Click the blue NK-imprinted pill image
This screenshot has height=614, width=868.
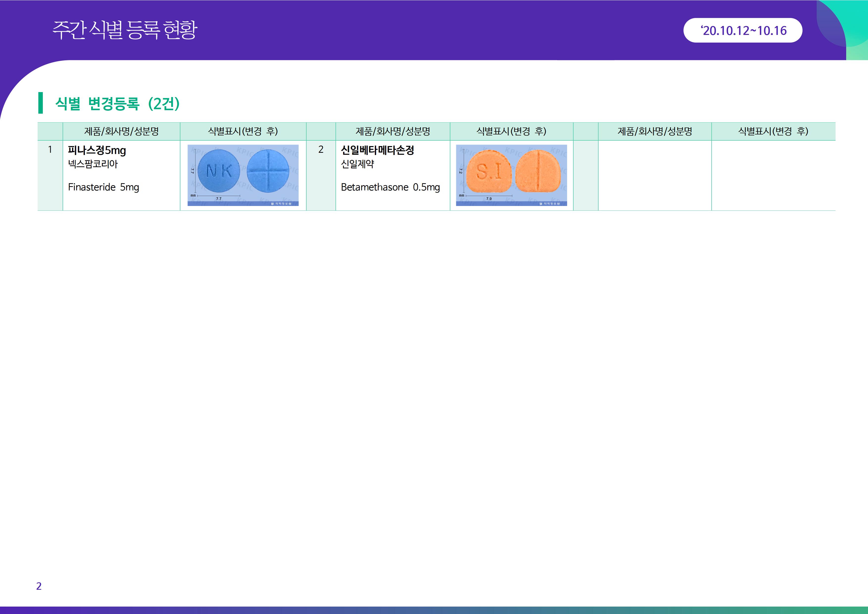218,171
